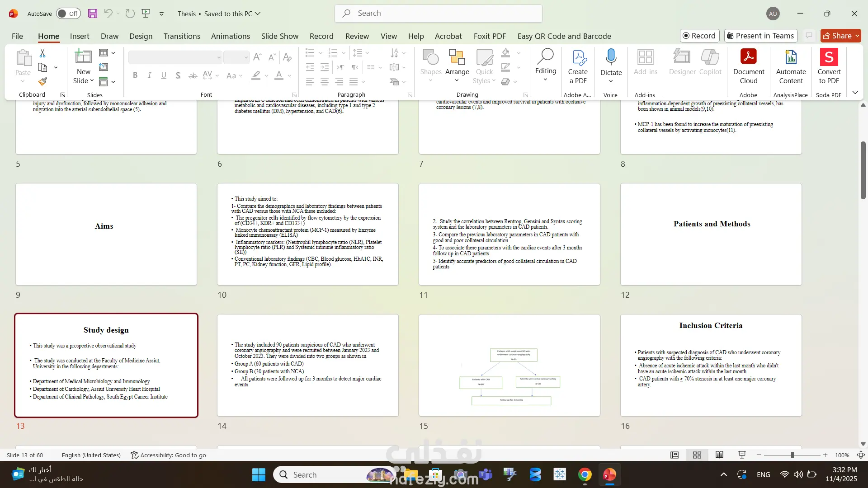This screenshot has height=488, width=868.
Task: Select slide 14 thumbnail
Action: pos(307,365)
